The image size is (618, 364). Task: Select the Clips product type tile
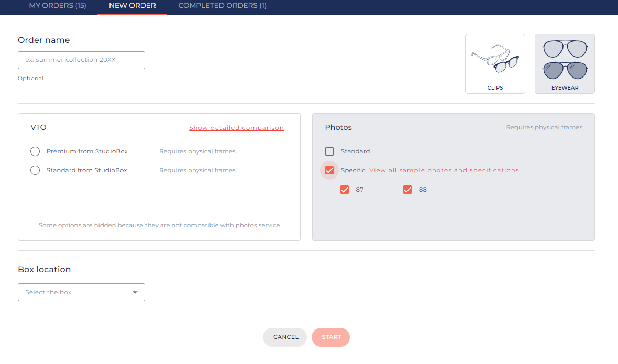(495, 63)
